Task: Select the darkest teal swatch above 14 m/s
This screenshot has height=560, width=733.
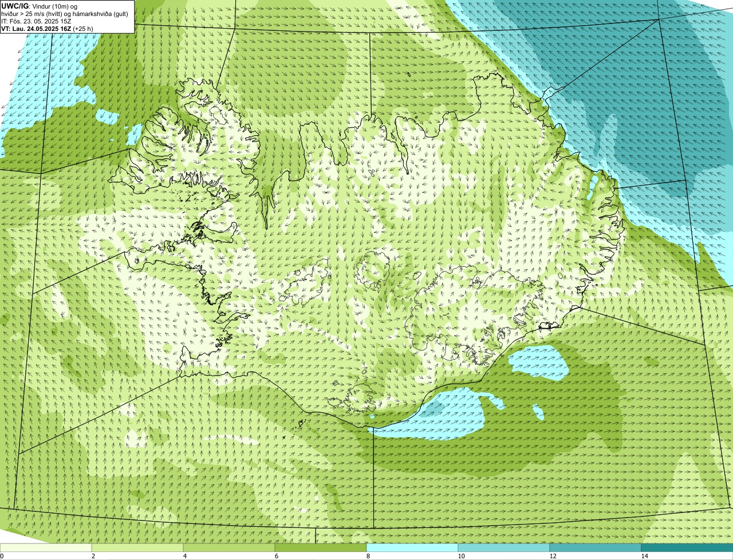Action: click(687, 547)
